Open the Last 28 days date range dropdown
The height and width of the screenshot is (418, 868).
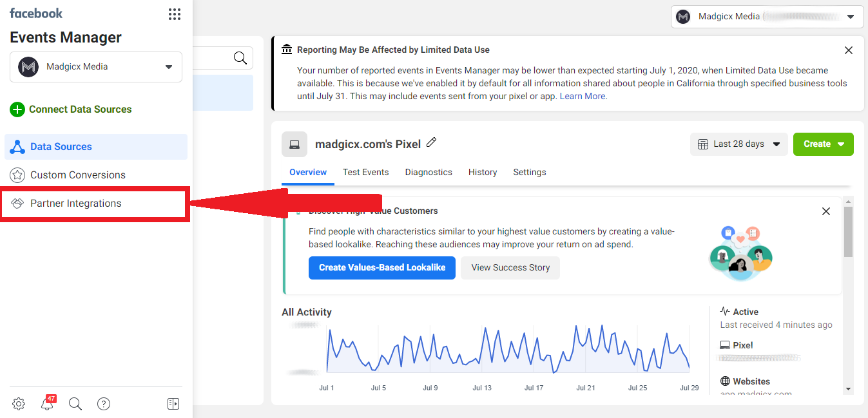(x=739, y=144)
